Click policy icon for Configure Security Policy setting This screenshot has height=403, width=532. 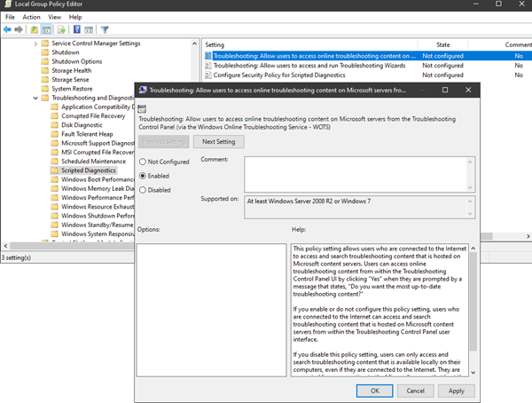(208, 75)
